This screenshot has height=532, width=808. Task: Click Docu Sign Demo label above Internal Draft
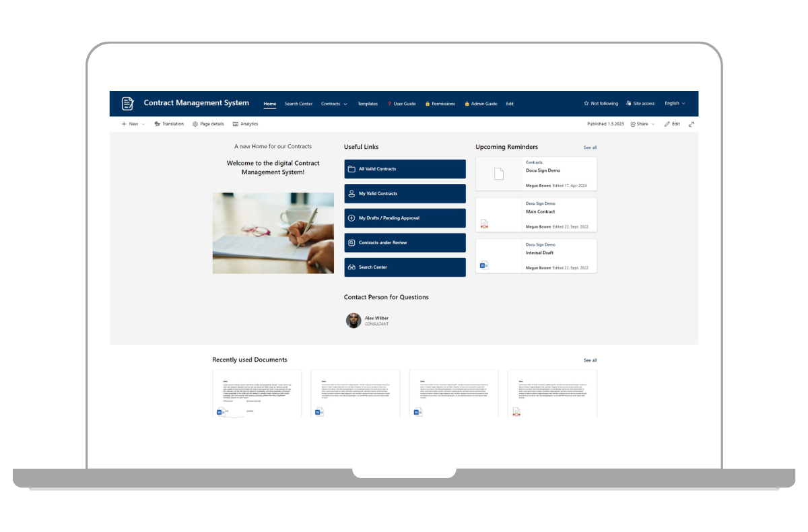coord(541,244)
